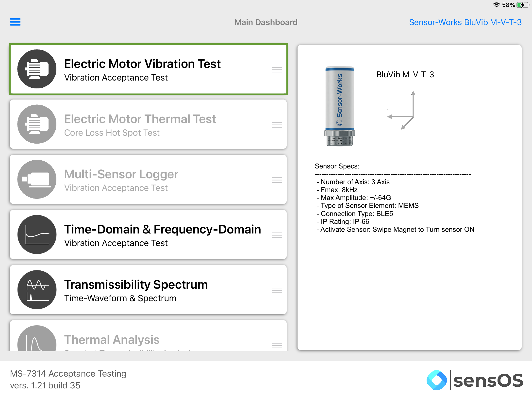Image resolution: width=532 pixels, height=399 pixels.
Task: Open the hamburger menu
Action: click(x=15, y=22)
